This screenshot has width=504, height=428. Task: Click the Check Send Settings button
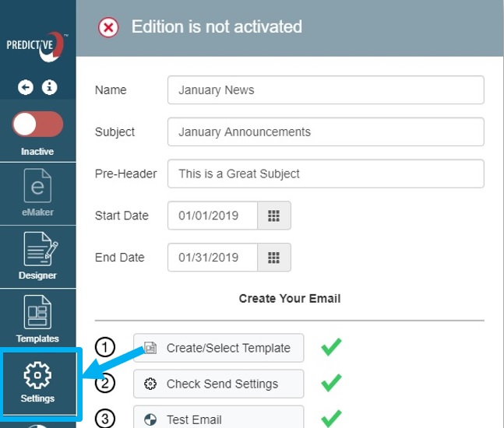[218, 384]
